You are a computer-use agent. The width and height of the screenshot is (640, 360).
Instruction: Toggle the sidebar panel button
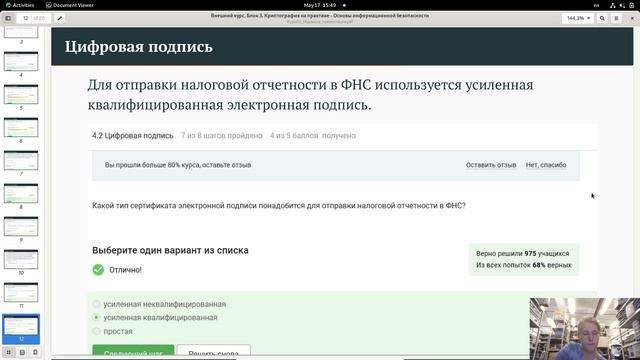(8, 18)
